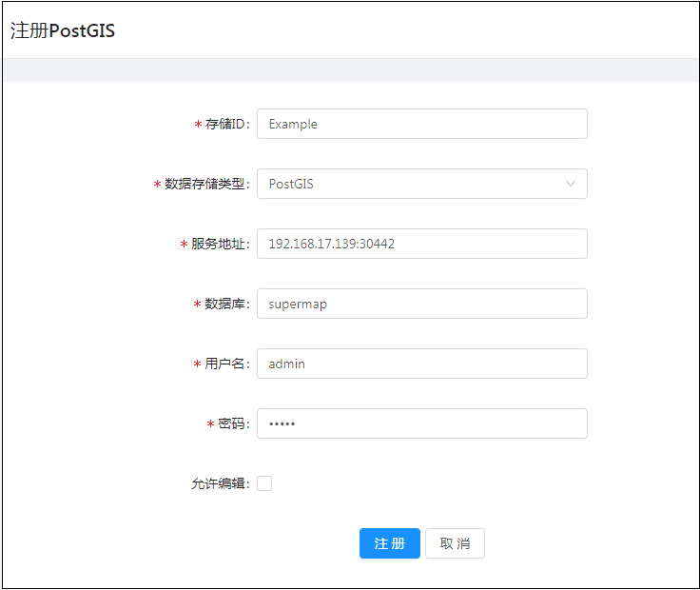This screenshot has width=700, height=590.
Task: Click the 数据库 label text
Action: (x=225, y=305)
